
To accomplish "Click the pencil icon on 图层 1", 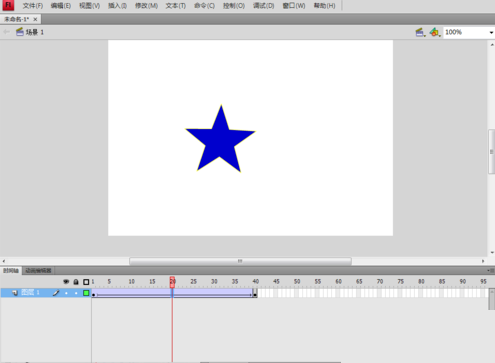I will click(x=56, y=293).
